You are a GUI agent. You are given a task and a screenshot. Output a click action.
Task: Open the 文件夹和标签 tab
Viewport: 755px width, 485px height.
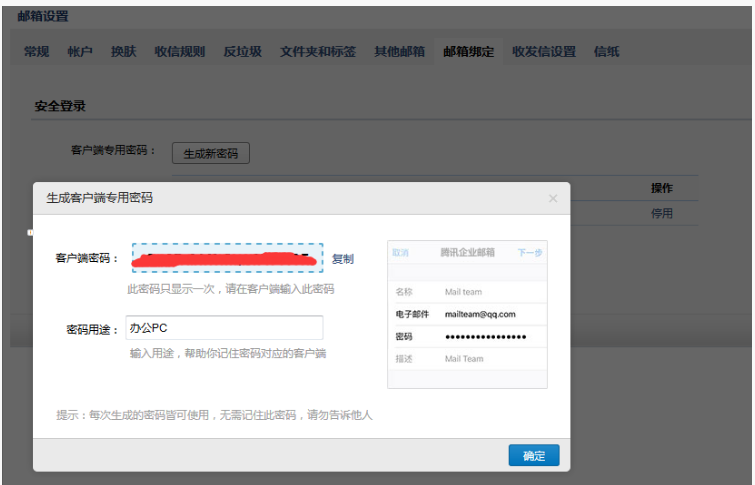point(317,52)
